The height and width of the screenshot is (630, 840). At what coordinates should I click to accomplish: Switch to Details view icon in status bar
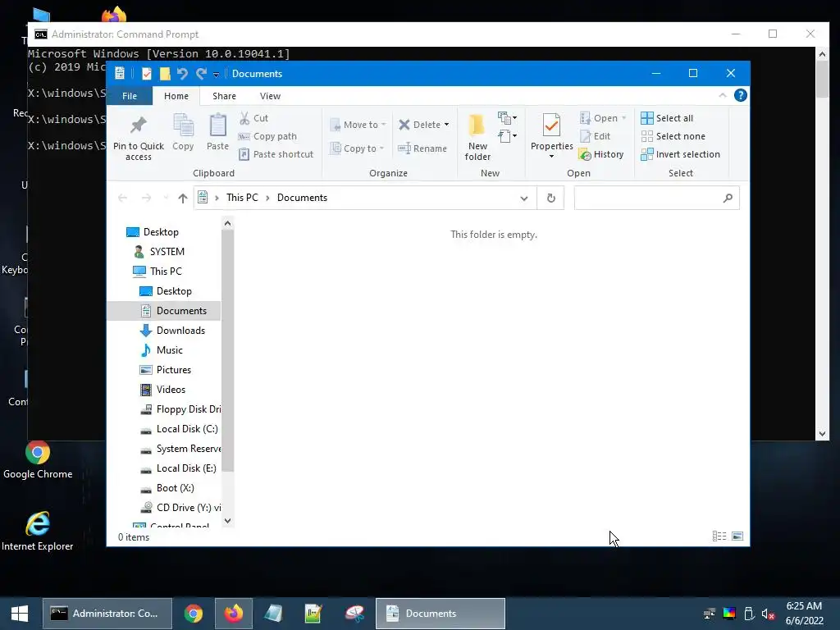click(x=719, y=536)
